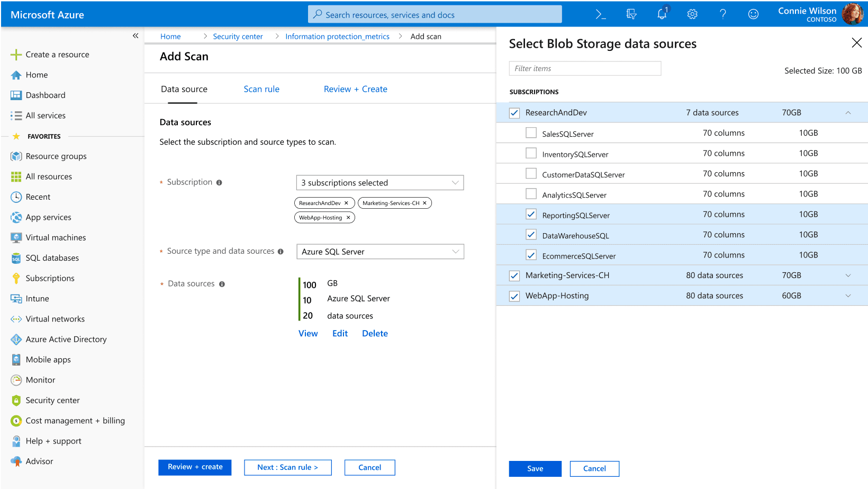Check the SalesSQLServer checkbox
Screen dimensions: 868x489
click(531, 132)
